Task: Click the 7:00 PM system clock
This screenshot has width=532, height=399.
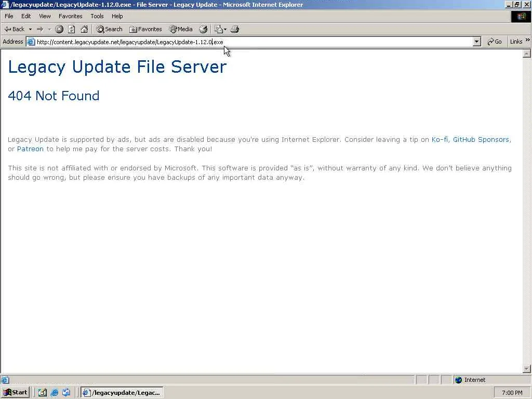Action: (x=512, y=393)
